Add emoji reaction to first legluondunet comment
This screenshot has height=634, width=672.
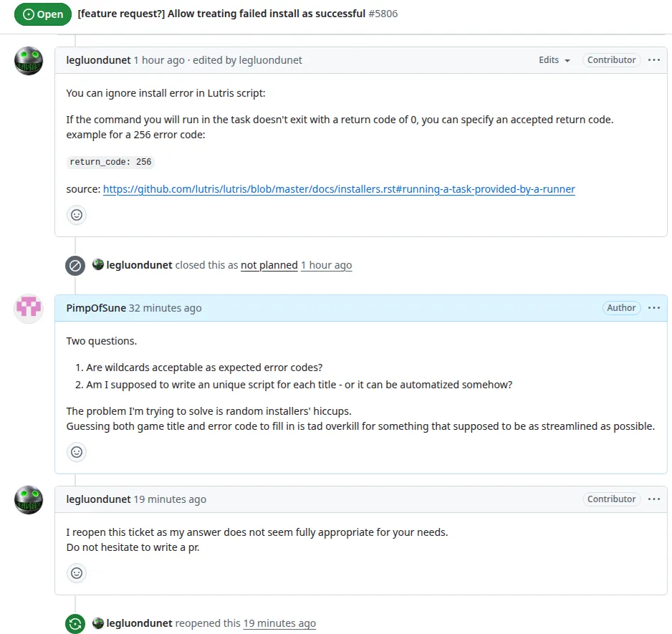(76, 215)
